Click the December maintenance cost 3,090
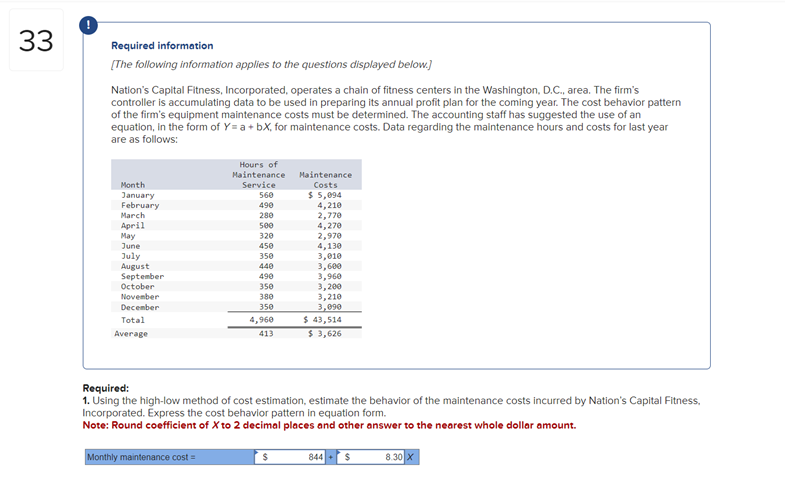The width and height of the screenshot is (785, 481). click(x=329, y=307)
